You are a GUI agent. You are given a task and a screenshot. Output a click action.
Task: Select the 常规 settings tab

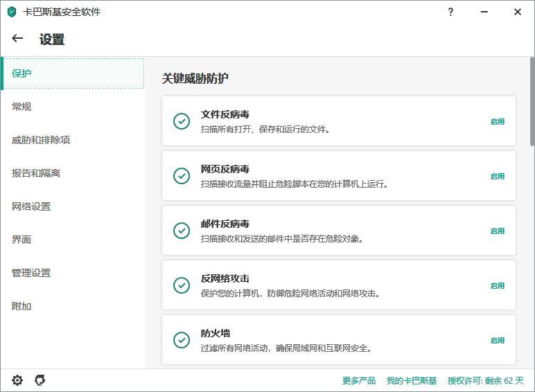click(x=21, y=107)
